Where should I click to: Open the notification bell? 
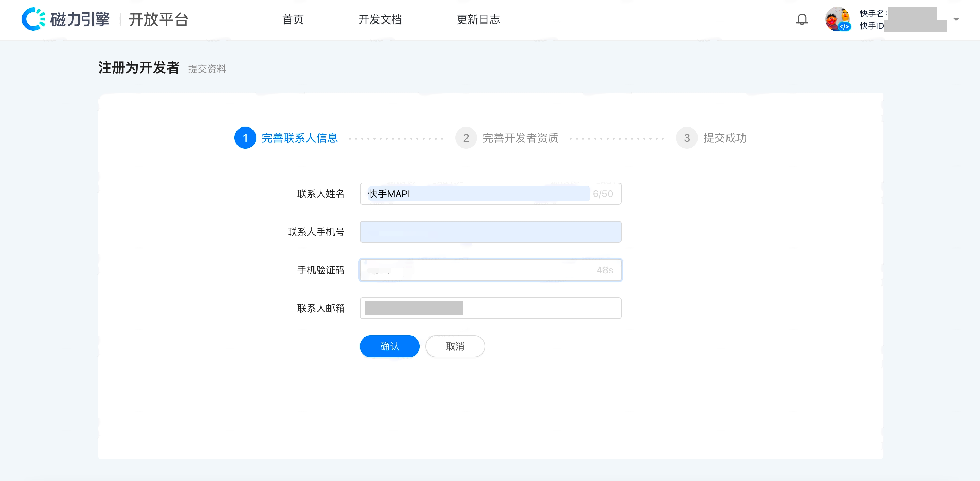pyautogui.click(x=802, y=19)
